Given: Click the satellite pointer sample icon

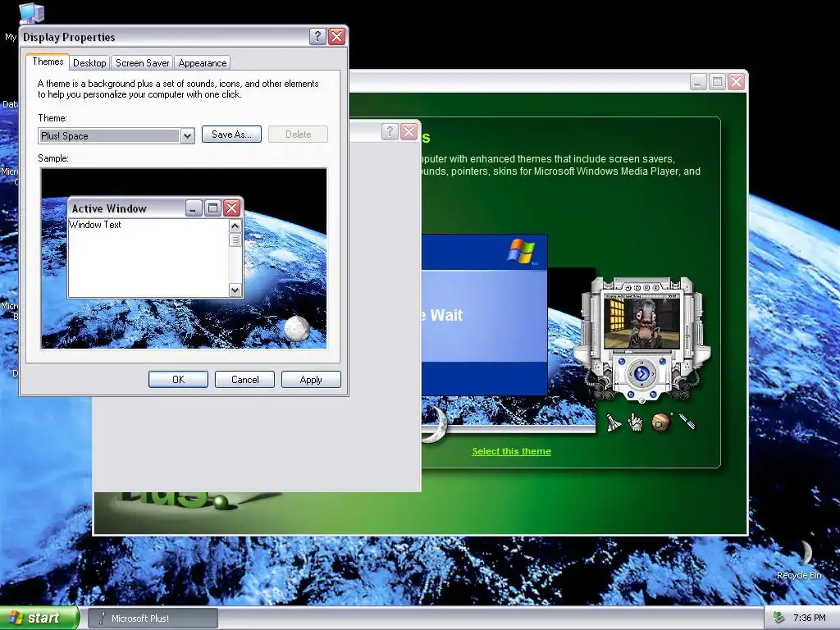Looking at the screenshot, I should 687,421.
